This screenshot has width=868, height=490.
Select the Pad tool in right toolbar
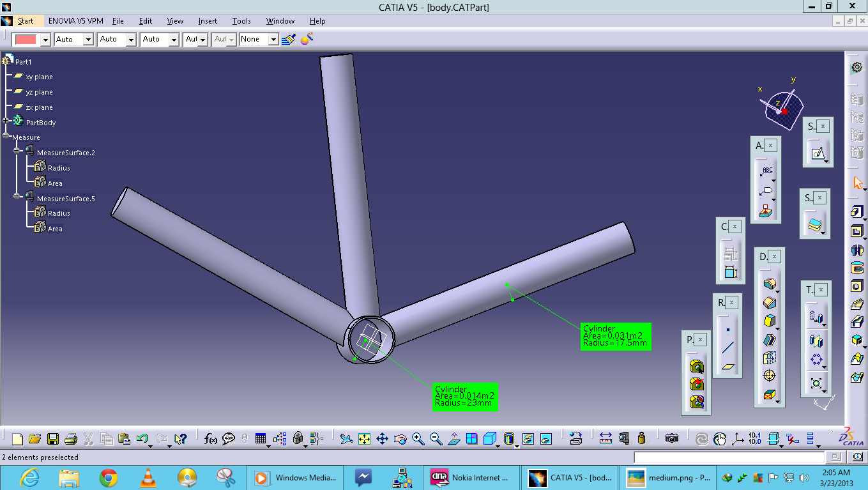858,212
